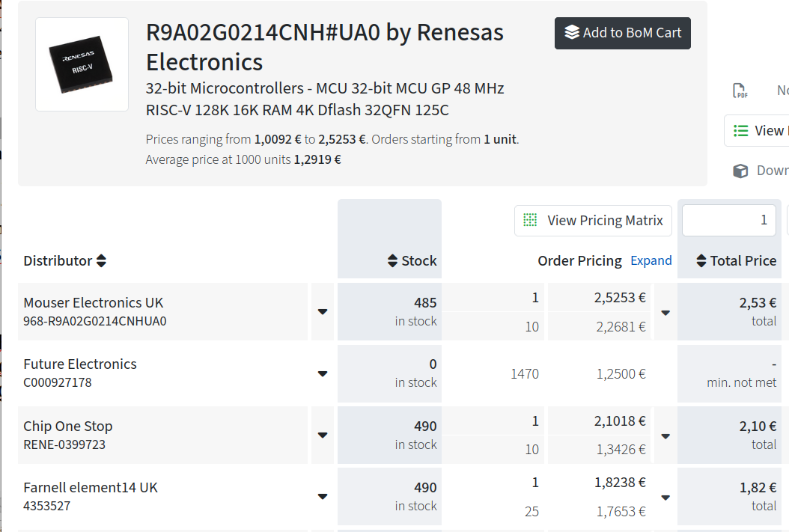Open View Pricing Matrix
Image resolution: width=789 pixels, height=532 pixels.
594,220
